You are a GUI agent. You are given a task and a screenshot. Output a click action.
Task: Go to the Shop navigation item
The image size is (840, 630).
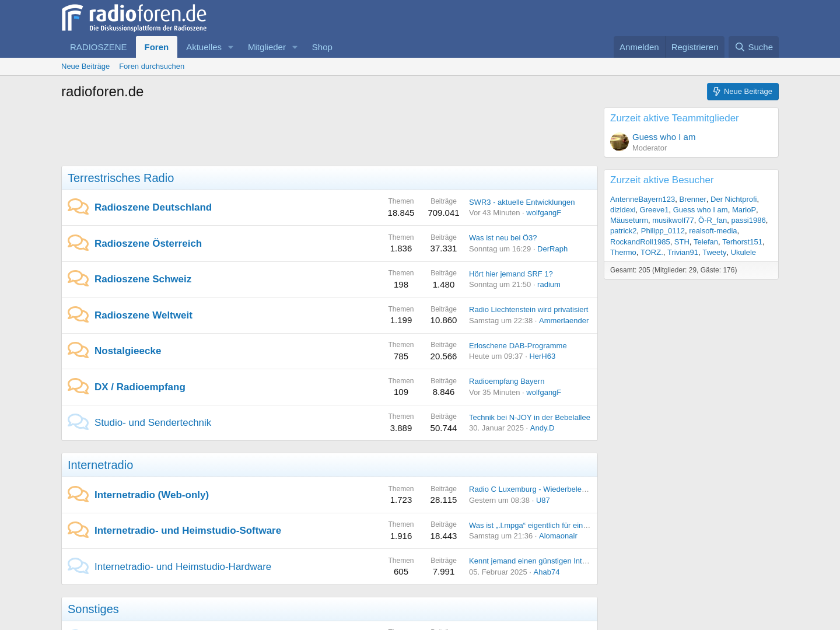tap(322, 47)
